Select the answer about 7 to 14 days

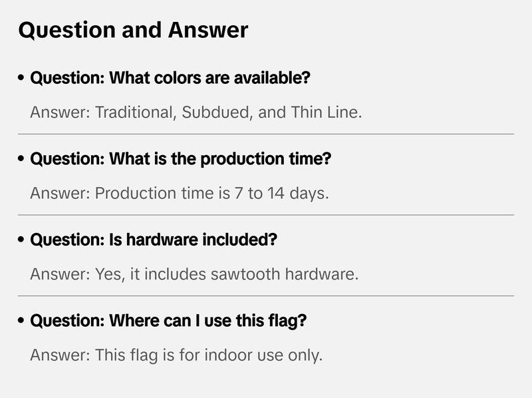pyautogui.click(x=180, y=193)
